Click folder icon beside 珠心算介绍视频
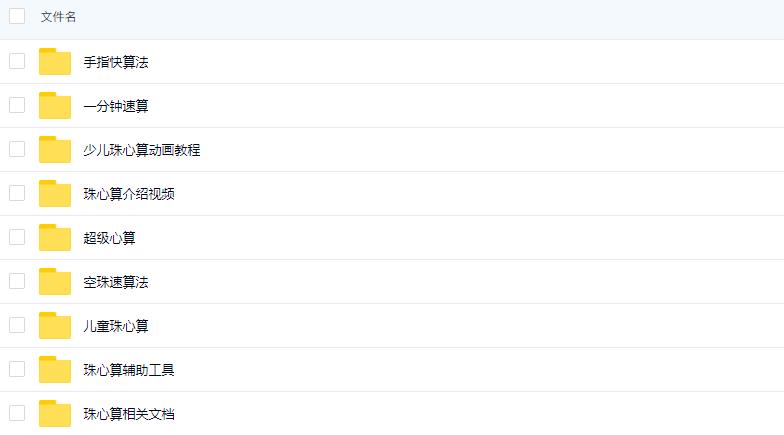The height and width of the screenshot is (435, 784). pyautogui.click(x=55, y=194)
